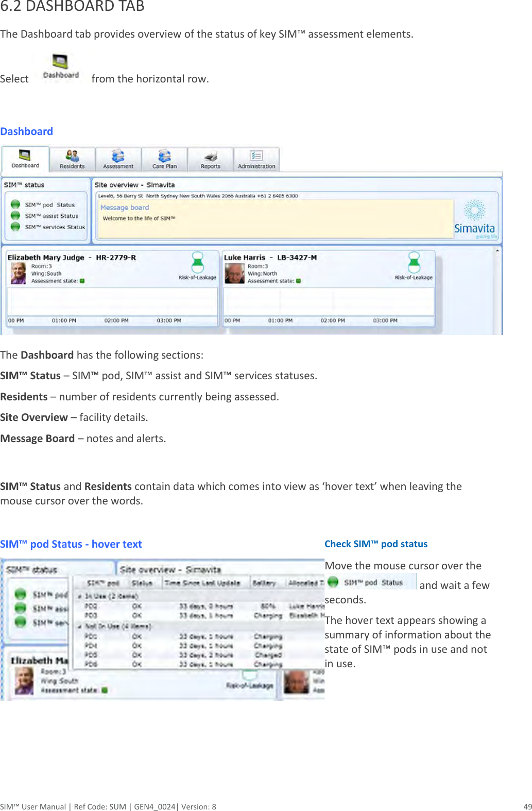Go to the Care Plan tab
This screenshot has height=811, width=532.
(x=164, y=160)
